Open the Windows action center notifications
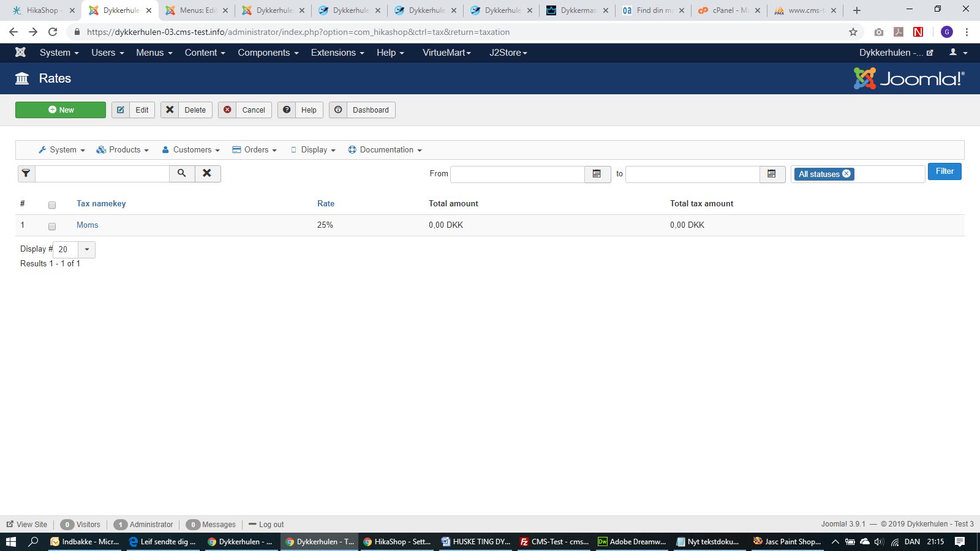 pyautogui.click(x=960, y=542)
